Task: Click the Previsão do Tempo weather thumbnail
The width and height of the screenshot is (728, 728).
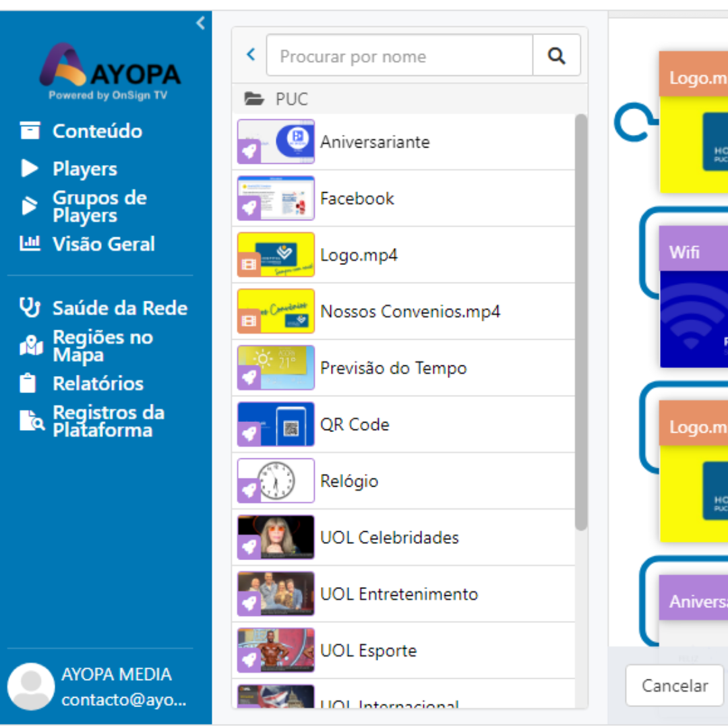Action: (x=276, y=368)
